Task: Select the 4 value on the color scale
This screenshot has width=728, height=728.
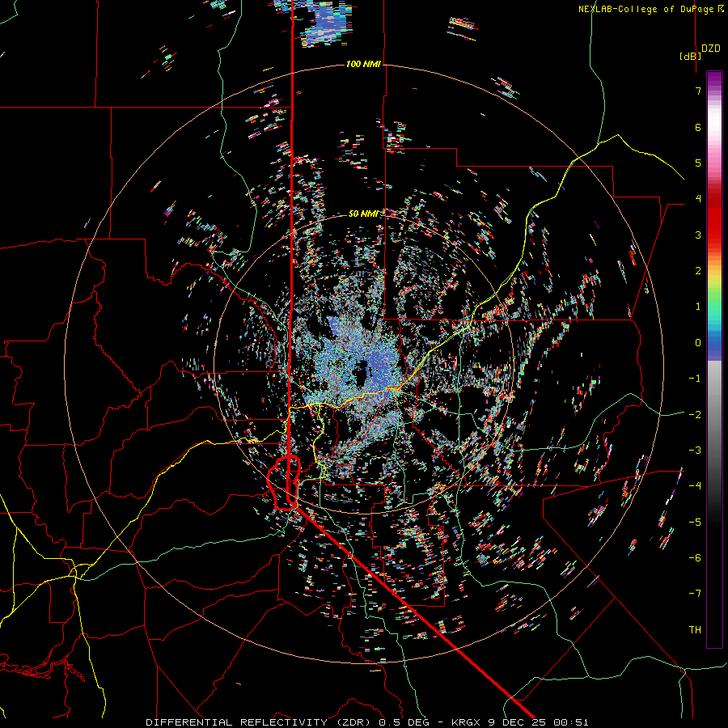Action: (698, 199)
